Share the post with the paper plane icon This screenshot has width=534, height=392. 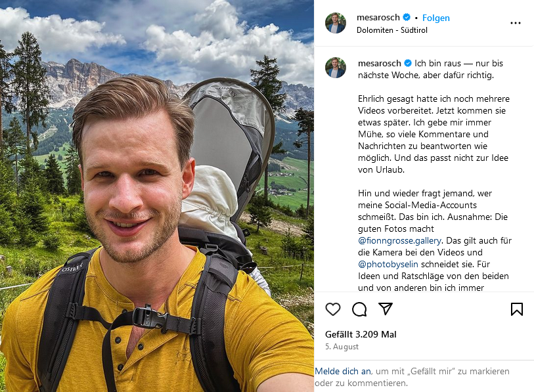tap(386, 309)
